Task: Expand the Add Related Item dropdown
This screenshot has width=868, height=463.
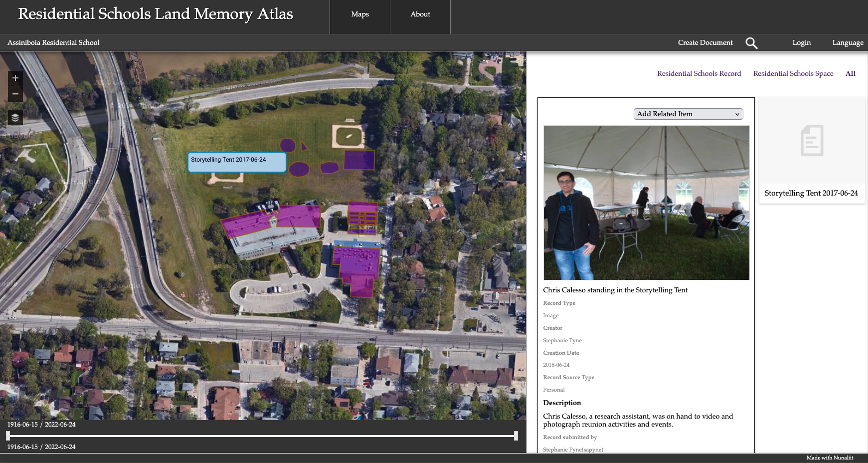Action: point(688,114)
